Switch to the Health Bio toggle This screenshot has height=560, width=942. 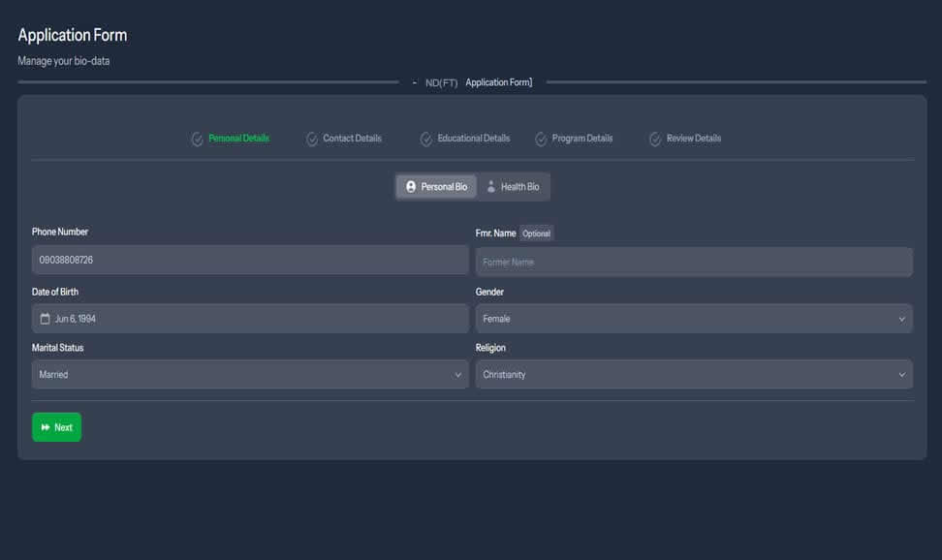tap(514, 187)
